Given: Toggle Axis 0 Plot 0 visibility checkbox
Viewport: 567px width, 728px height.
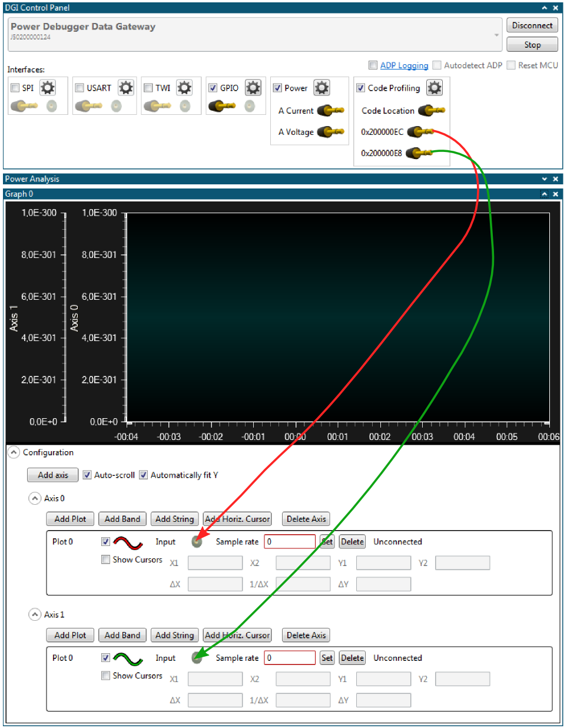Looking at the screenshot, I should coord(105,541).
